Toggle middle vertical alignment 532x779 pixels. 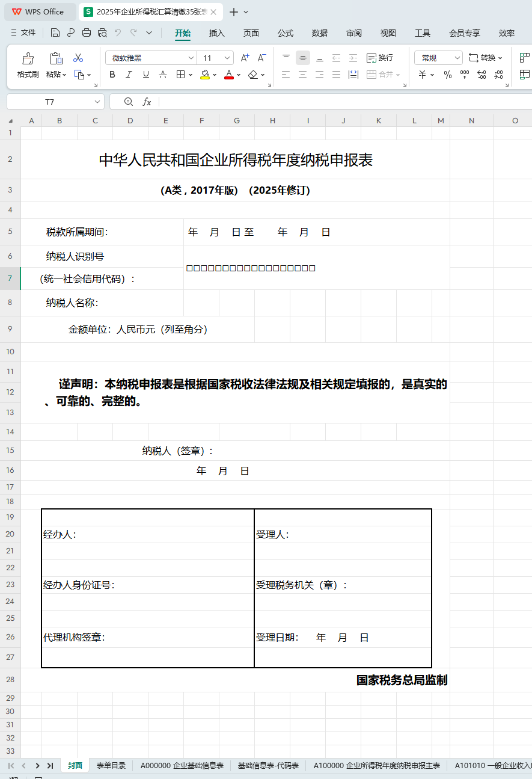tap(303, 58)
